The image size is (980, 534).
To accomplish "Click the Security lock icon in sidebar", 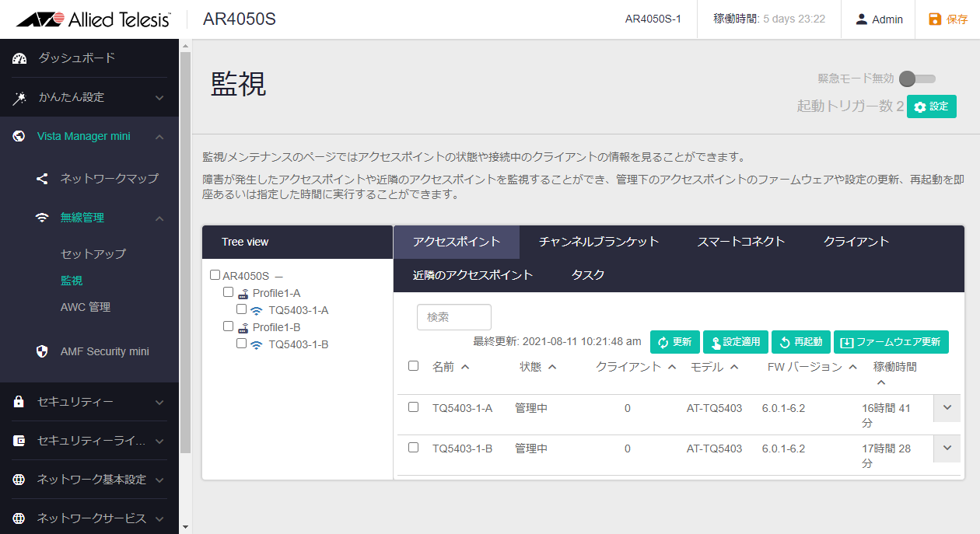I will 20,402.
